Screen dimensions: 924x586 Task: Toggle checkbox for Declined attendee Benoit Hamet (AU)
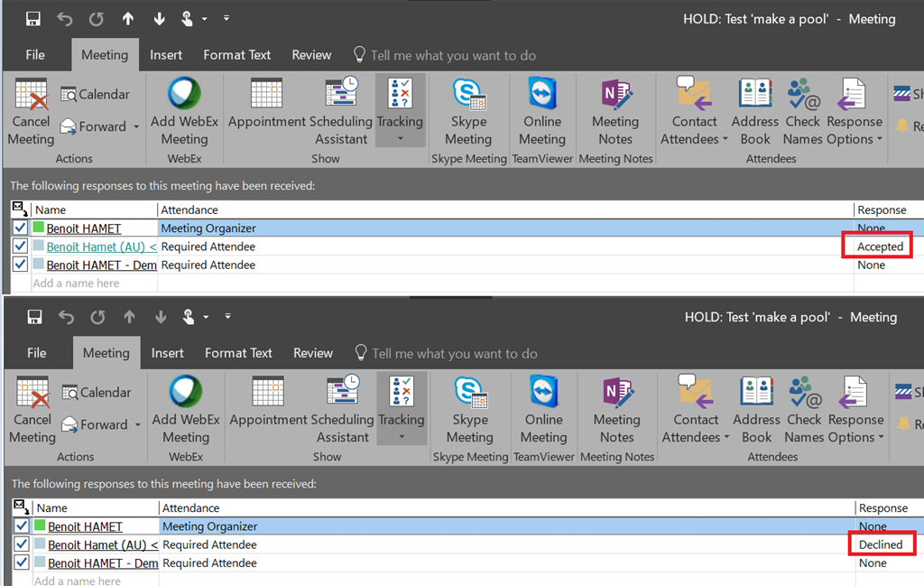pos(22,544)
